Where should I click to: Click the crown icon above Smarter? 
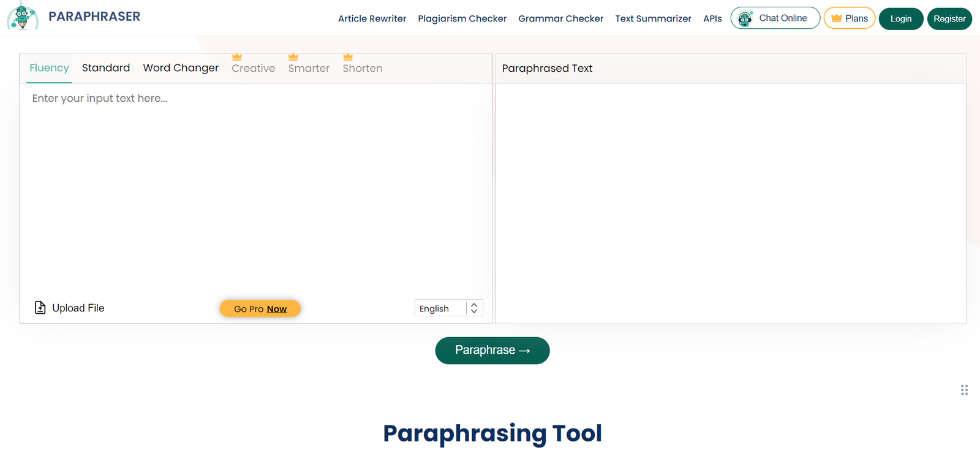293,57
